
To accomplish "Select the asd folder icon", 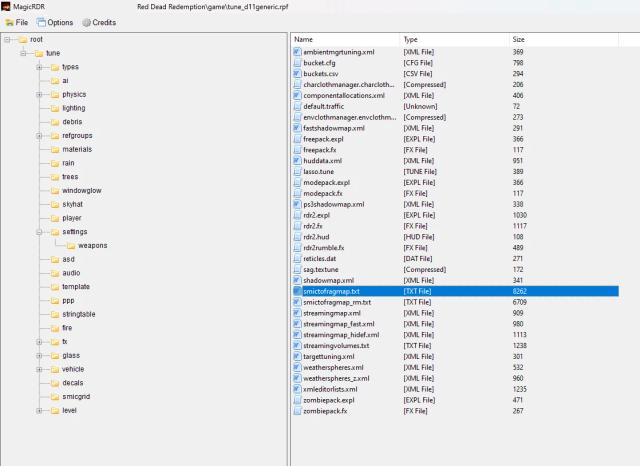I will (55, 260).
